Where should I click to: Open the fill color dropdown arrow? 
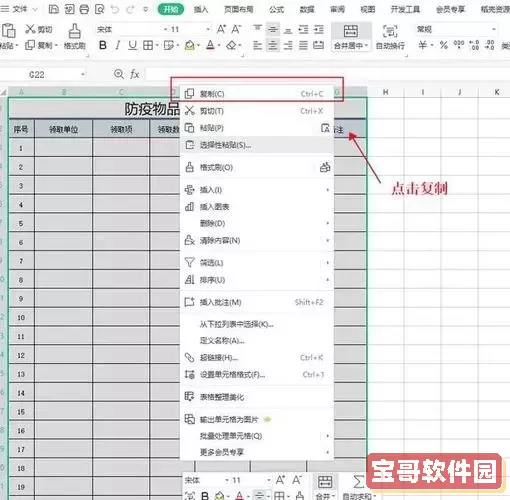(x=199, y=45)
